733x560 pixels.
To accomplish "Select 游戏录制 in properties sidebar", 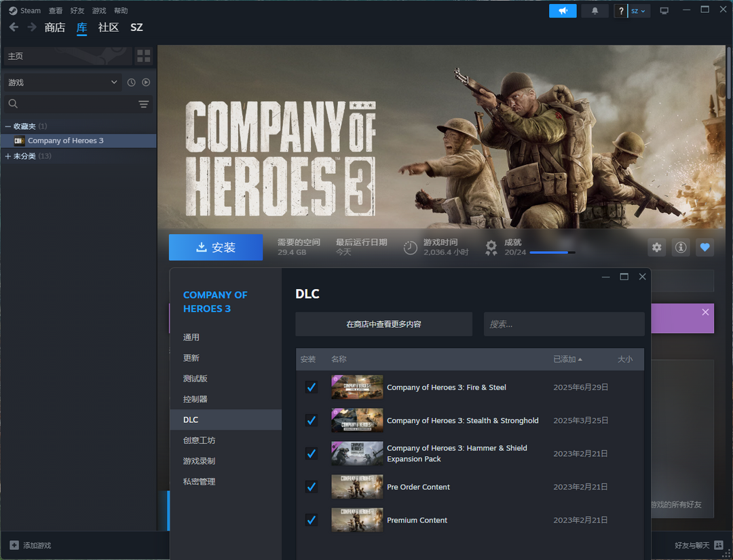I will click(x=226, y=460).
